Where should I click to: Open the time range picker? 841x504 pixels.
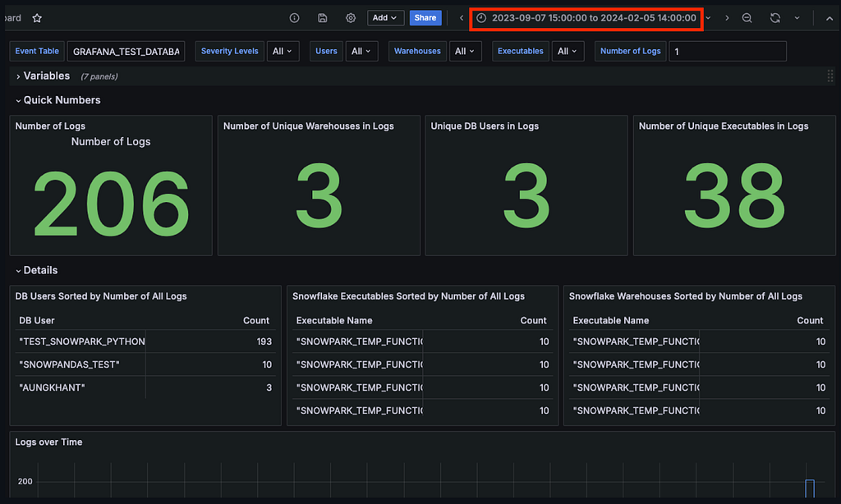(x=586, y=18)
